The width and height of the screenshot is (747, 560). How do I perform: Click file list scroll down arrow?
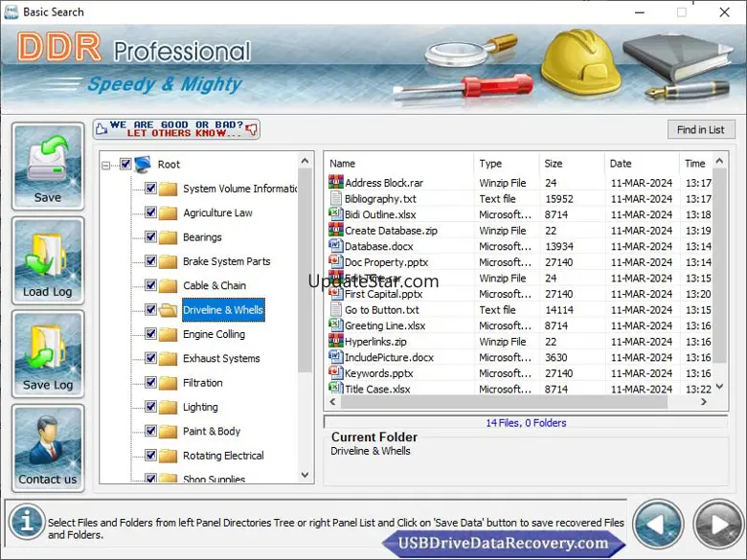coord(719,387)
